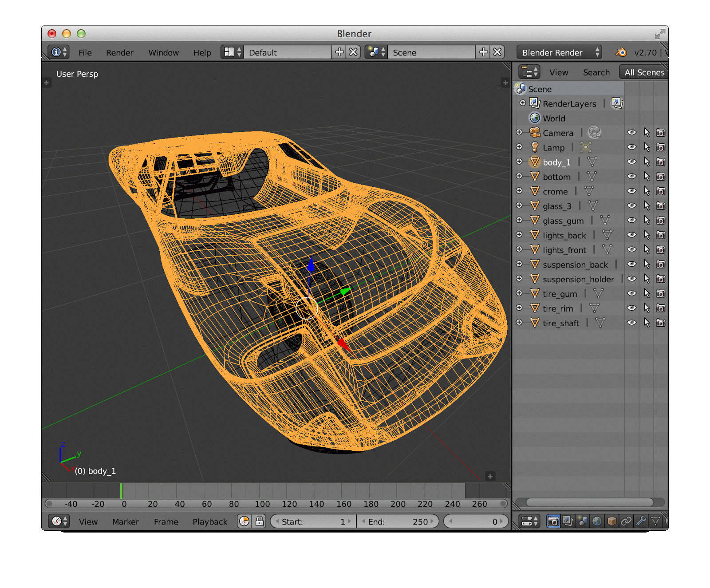Disable rendering for the Camera object
Screen dimensions: 710x588
tap(661, 133)
